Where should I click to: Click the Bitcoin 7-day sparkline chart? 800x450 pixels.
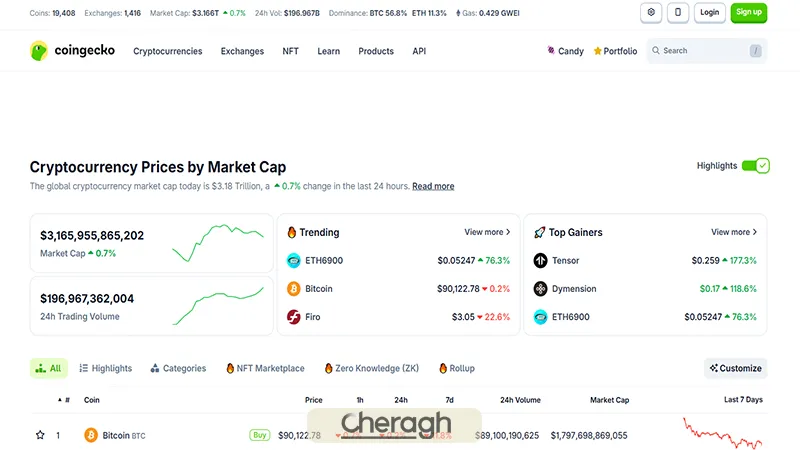[x=723, y=434]
